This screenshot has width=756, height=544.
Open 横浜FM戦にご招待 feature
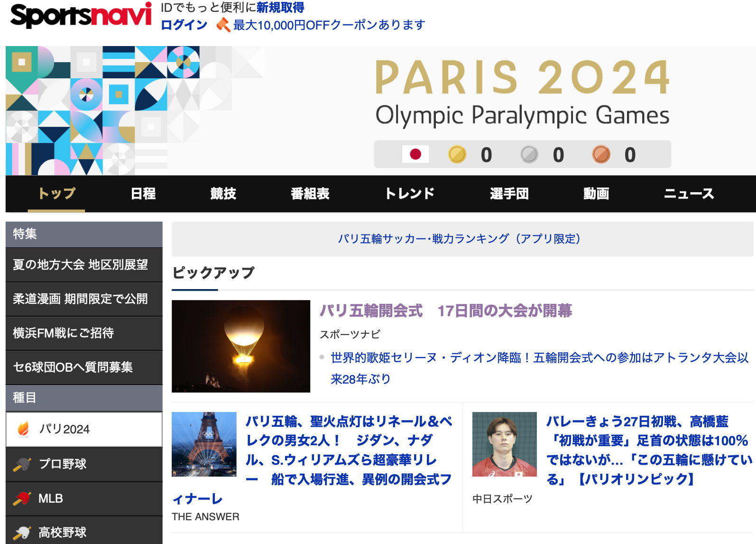(x=84, y=333)
